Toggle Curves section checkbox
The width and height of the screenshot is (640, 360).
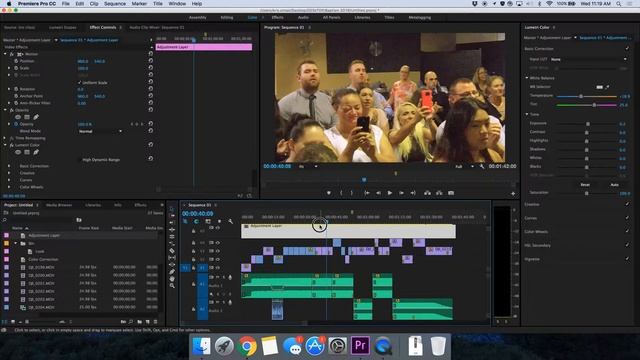point(627,218)
